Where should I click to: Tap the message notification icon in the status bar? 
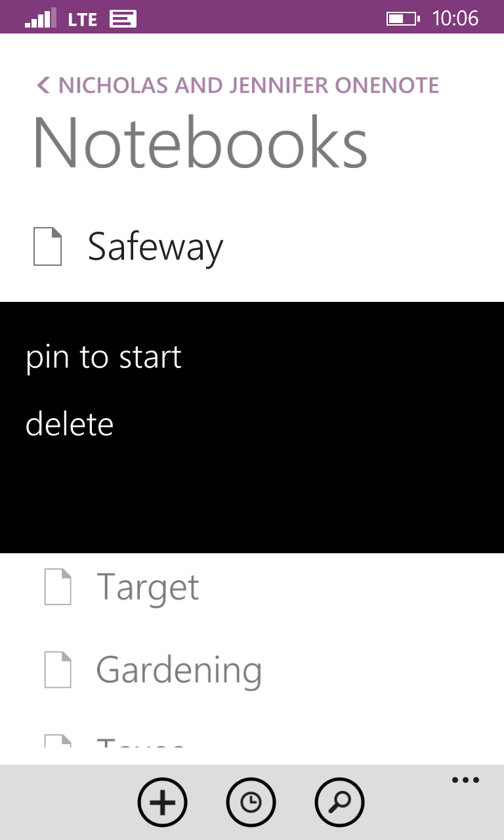point(123,19)
